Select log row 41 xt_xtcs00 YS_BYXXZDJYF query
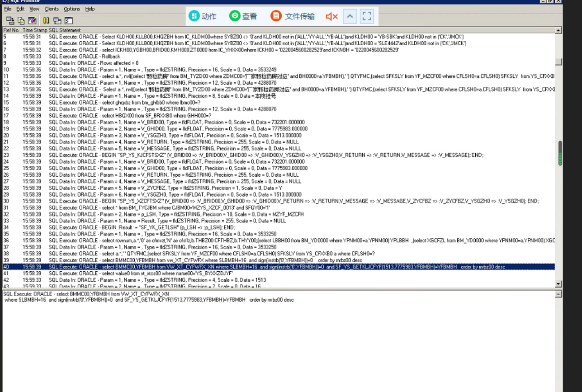This screenshot has width=582, height=392. coord(279,274)
